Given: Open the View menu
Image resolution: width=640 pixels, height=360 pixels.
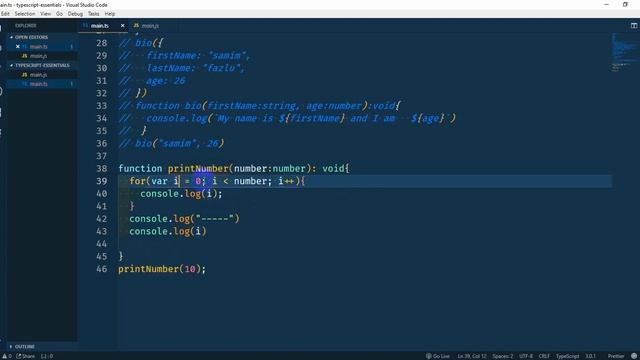Looking at the screenshot, I should [x=45, y=14].
